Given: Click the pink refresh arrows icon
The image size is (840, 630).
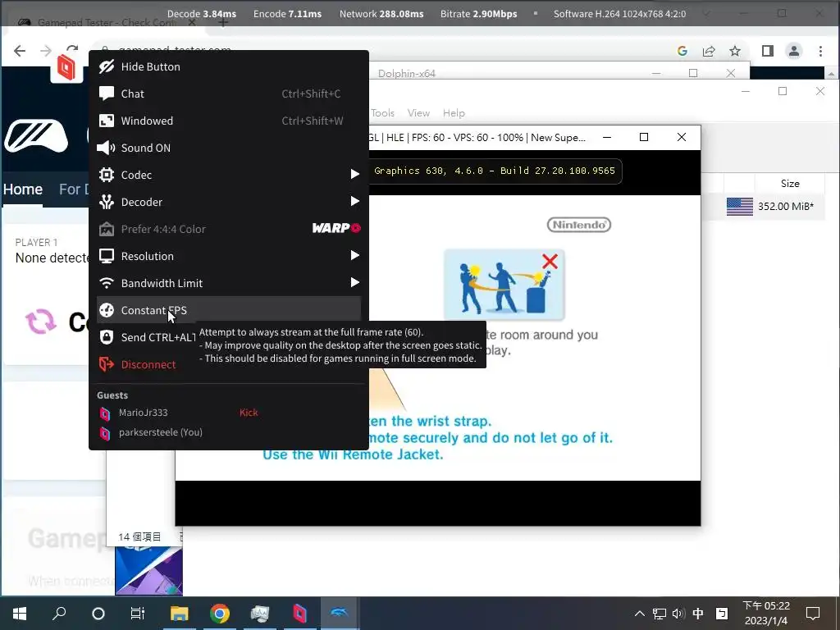Looking at the screenshot, I should click(41, 322).
